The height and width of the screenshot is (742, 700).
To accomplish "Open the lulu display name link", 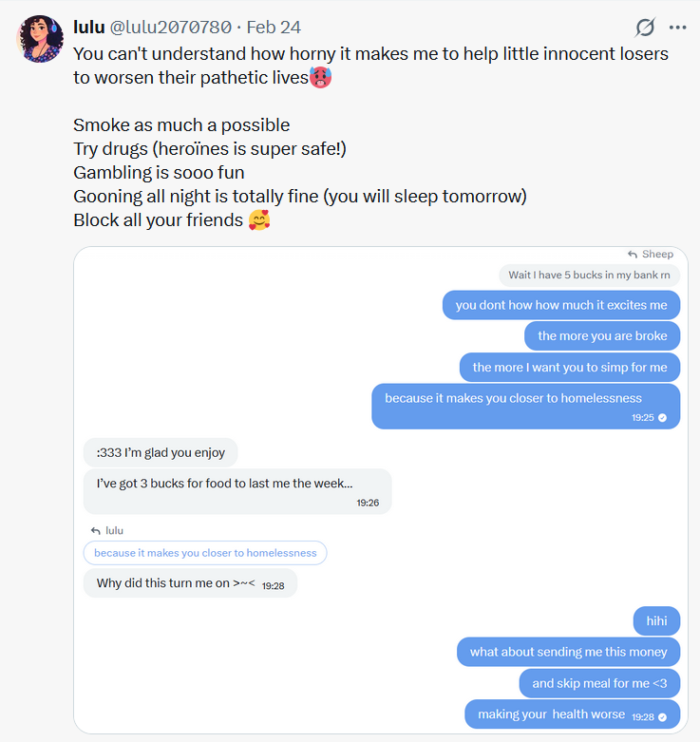I will click(x=88, y=28).
